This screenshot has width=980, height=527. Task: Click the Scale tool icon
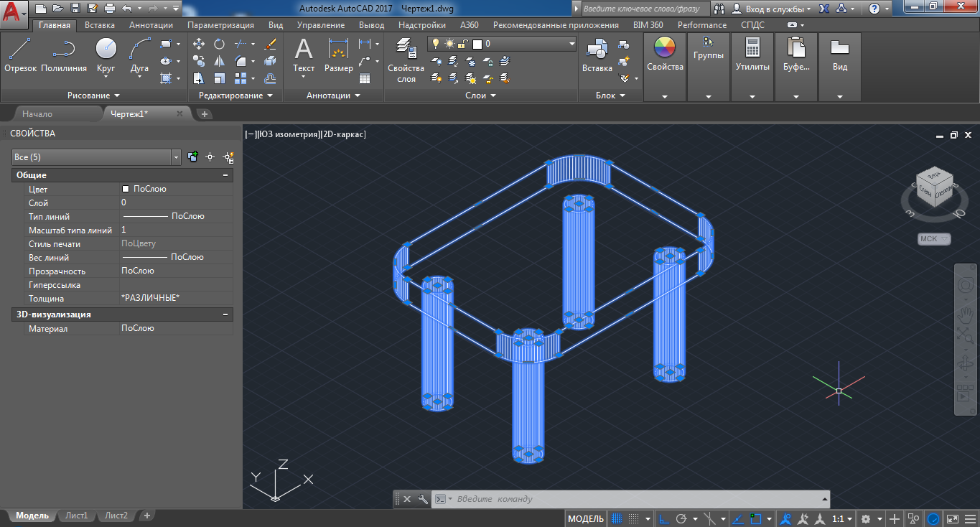point(219,78)
